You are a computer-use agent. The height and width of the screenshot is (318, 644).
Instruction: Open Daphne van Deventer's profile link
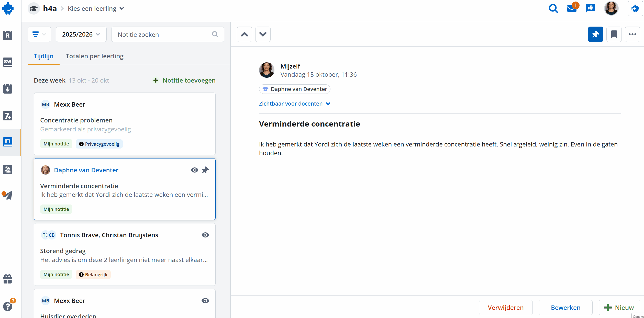[86, 170]
